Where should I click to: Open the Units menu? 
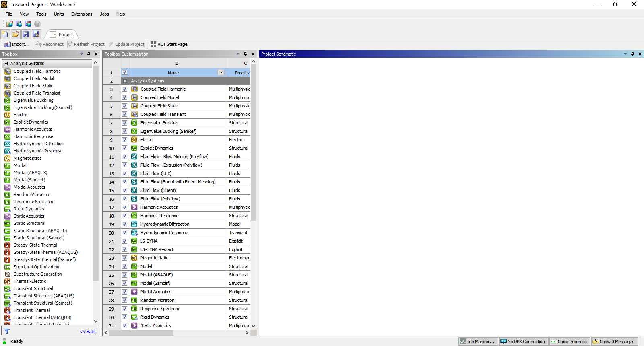(x=59, y=14)
